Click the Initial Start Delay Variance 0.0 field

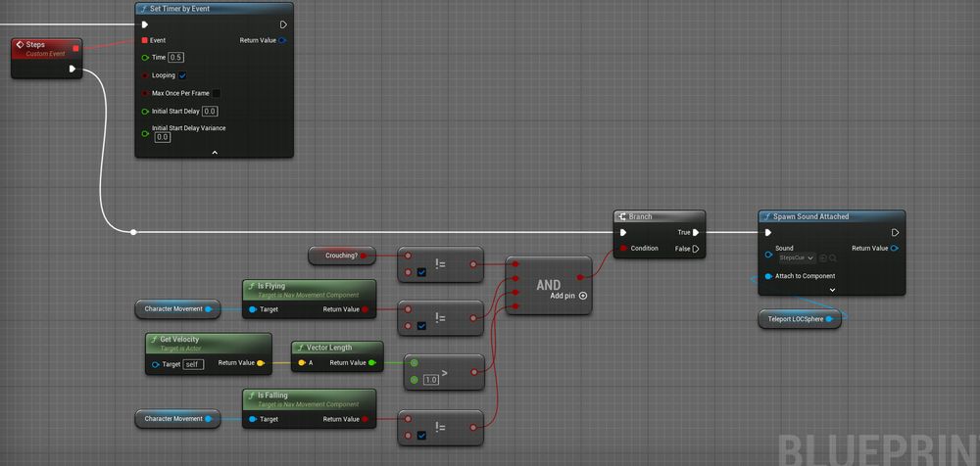point(163,137)
